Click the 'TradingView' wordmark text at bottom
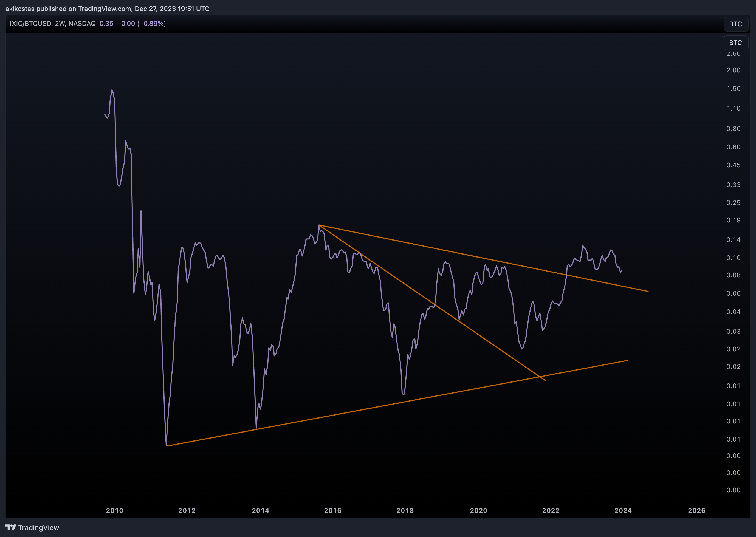756x537 pixels. (39, 527)
